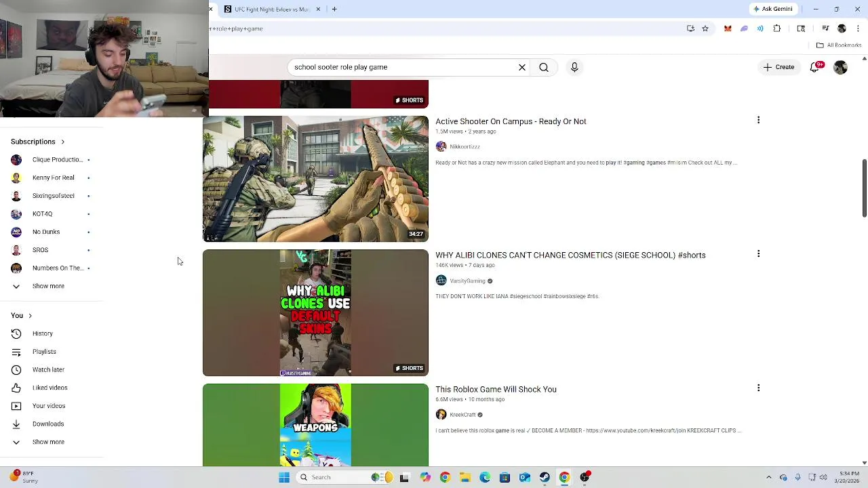
Task: Open a new browser tab
Action: [x=334, y=9]
